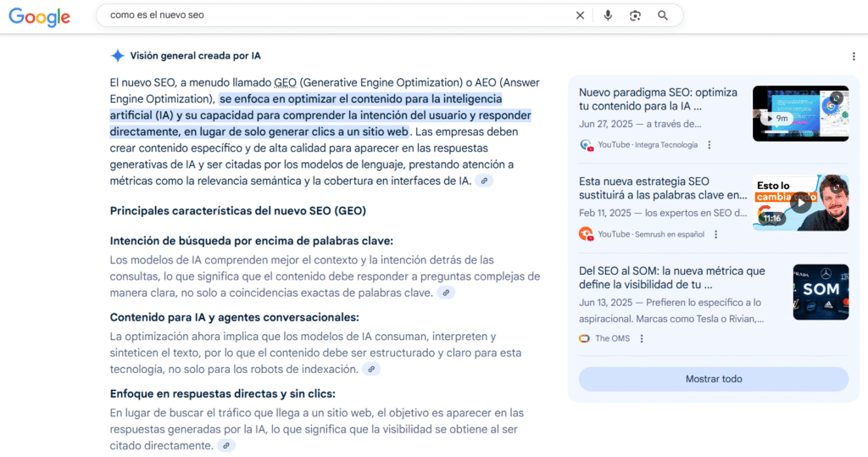Screen dimensions: 868x457
Task: Click source link icon after 'citado directamente'
Action: [225, 445]
